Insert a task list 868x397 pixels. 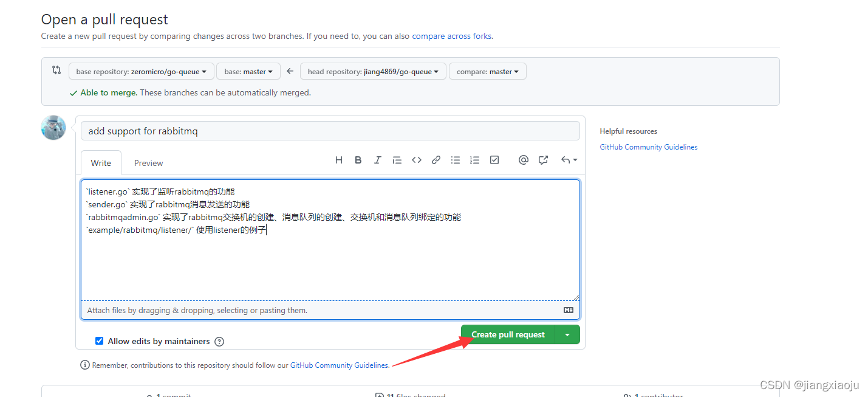click(x=494, y=160)
